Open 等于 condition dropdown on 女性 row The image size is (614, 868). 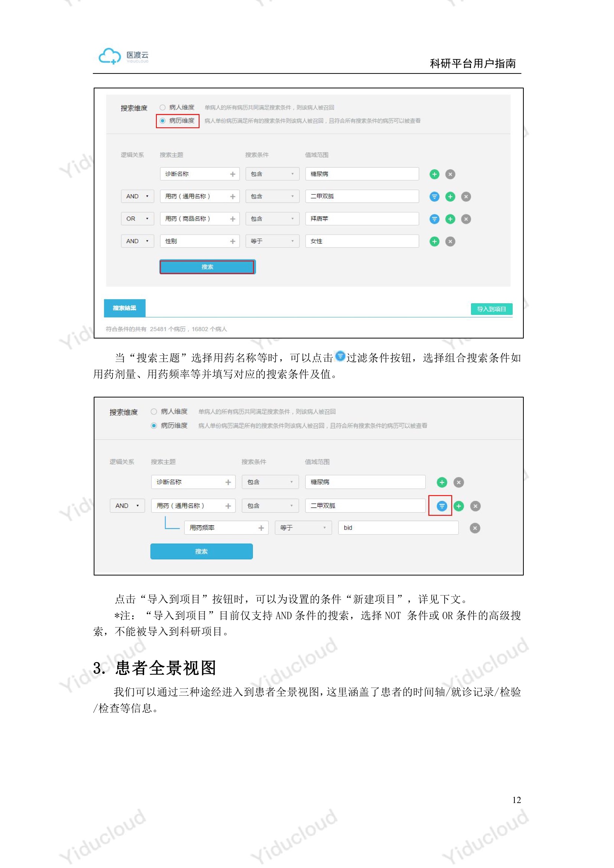(272, 241)
